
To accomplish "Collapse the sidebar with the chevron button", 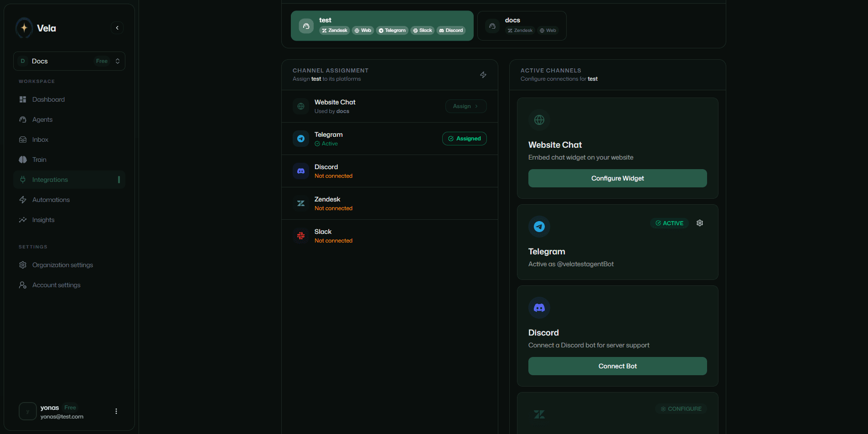I will point(117,28).
